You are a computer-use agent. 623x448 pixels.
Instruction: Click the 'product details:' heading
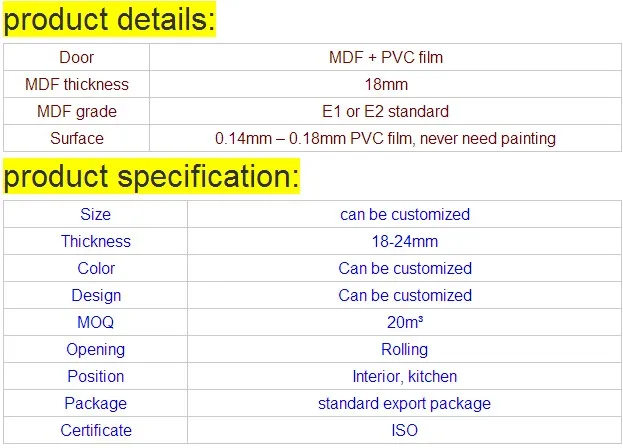tap(110, 20)
